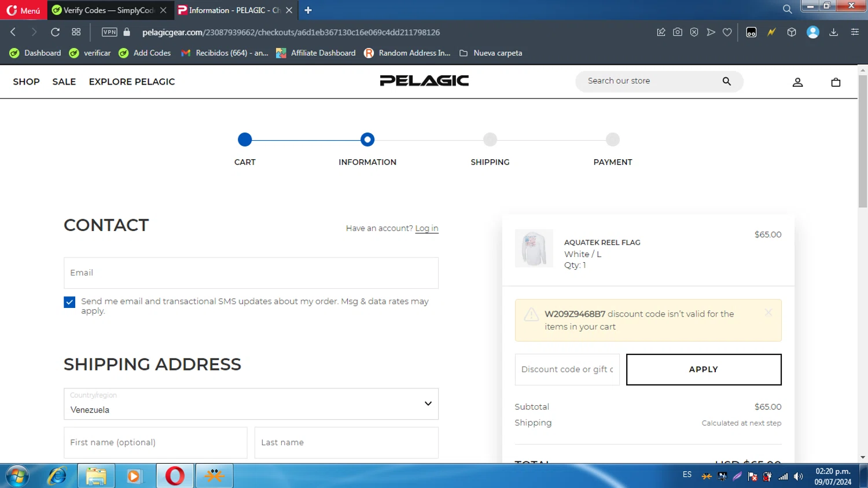Uncheck email and SMS updates checkbox

[69, 302]
